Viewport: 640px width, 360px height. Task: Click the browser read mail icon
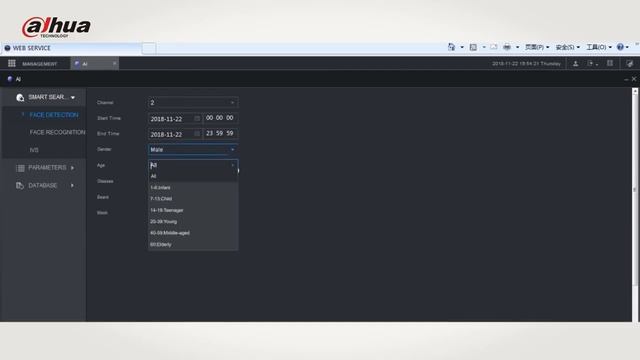tap(494, 47)
